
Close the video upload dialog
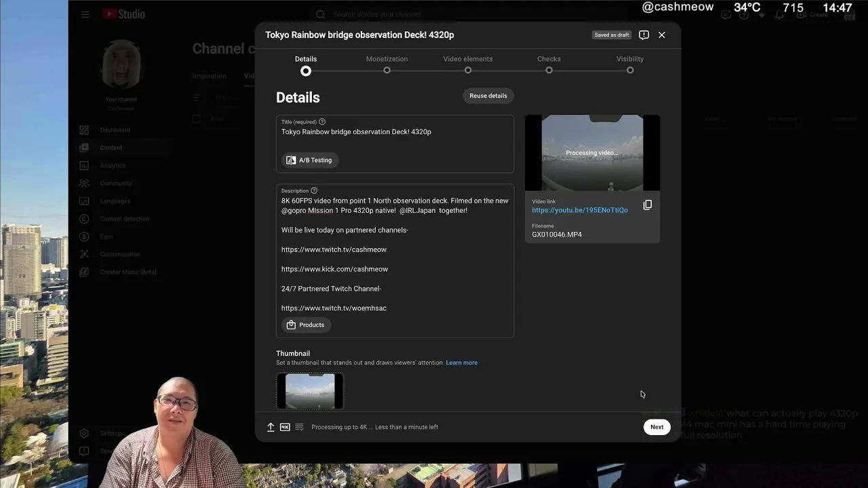pyautogui.click(x=662, y=35)
